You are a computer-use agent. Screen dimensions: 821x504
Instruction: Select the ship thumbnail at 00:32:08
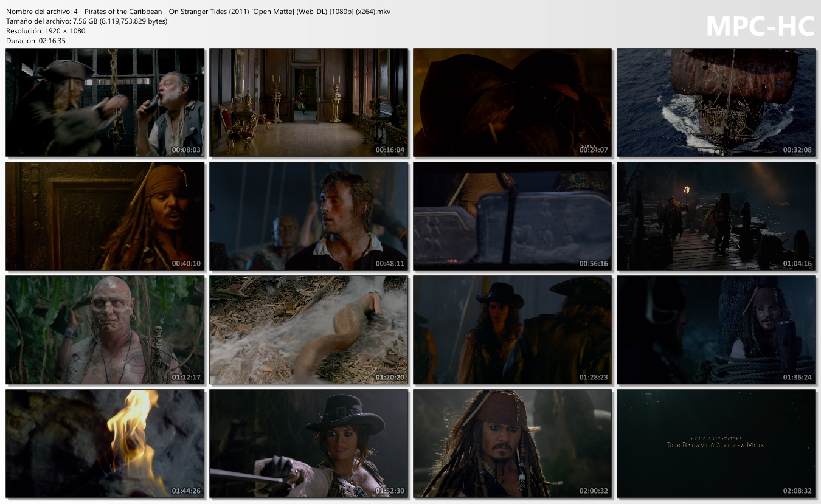tap(716, 103)
